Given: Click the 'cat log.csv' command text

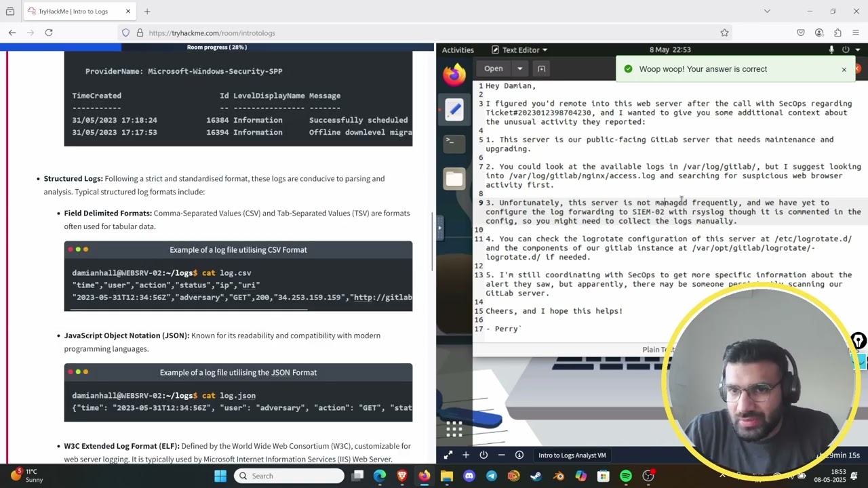Looking at the screenshot, I should [226, 273].
